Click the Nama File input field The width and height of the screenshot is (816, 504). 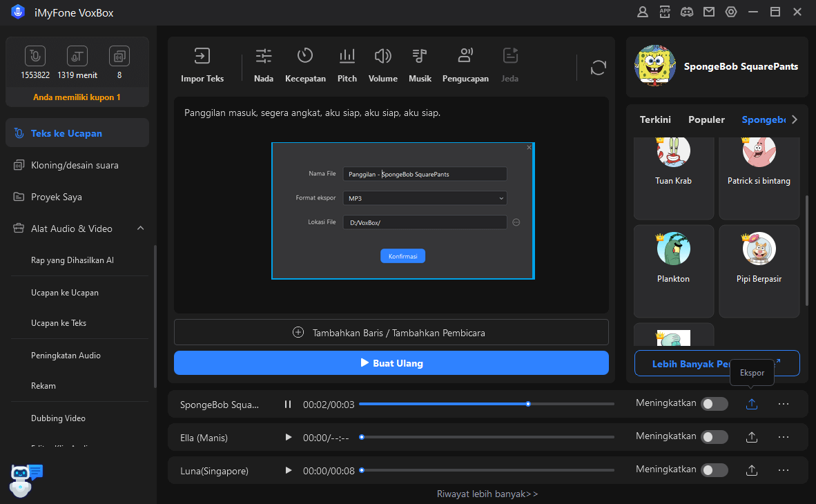[x=425, y=174]
